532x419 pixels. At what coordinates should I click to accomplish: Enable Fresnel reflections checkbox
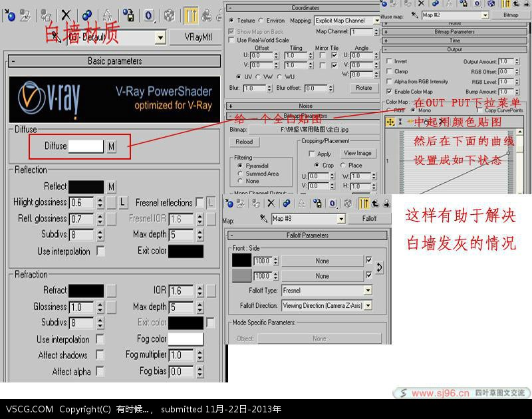199,202
